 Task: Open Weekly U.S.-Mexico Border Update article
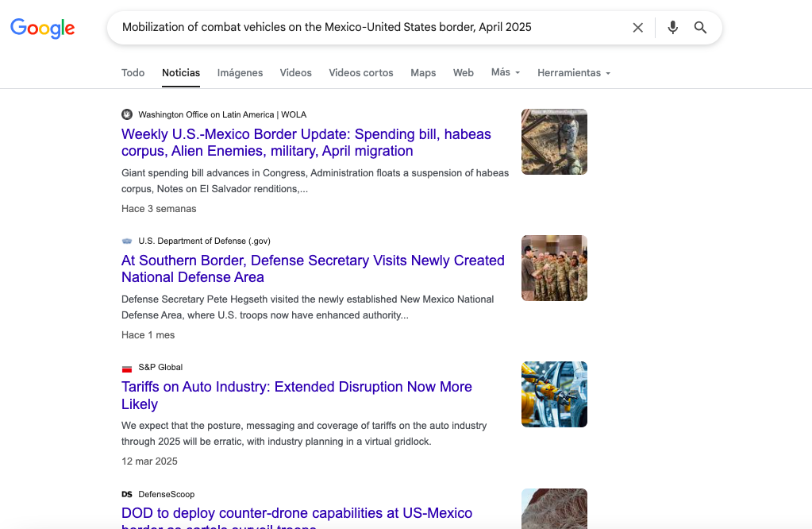(x=306, y=142)
